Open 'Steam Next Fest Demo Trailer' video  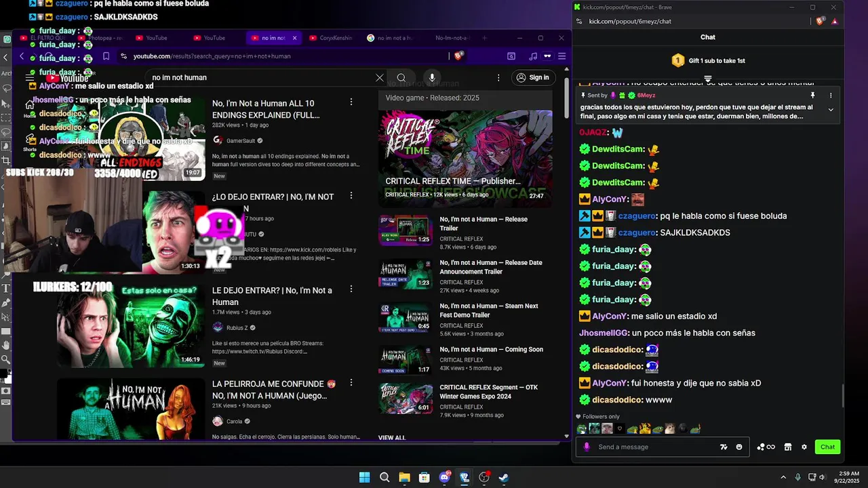click(489, 310)
